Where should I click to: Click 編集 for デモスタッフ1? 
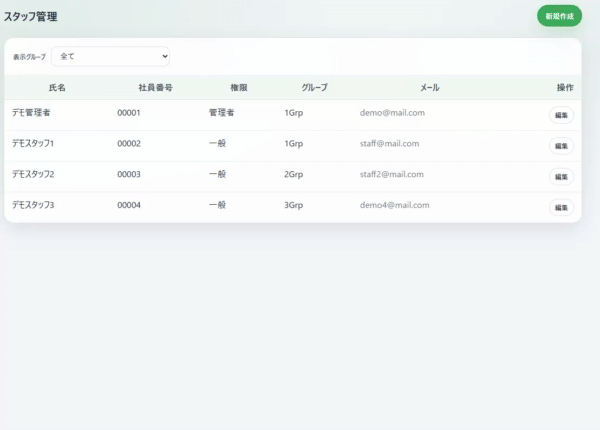(561, 146)
